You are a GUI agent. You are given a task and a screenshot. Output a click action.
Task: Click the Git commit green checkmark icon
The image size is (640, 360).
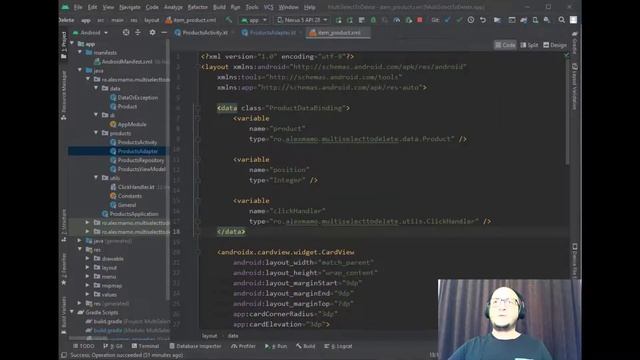(459, 20)
